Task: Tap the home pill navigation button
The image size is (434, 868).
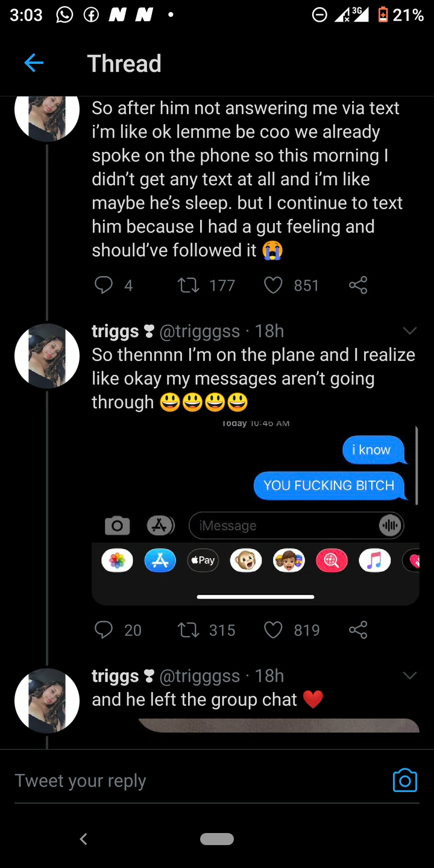Action: pos(217,838)
